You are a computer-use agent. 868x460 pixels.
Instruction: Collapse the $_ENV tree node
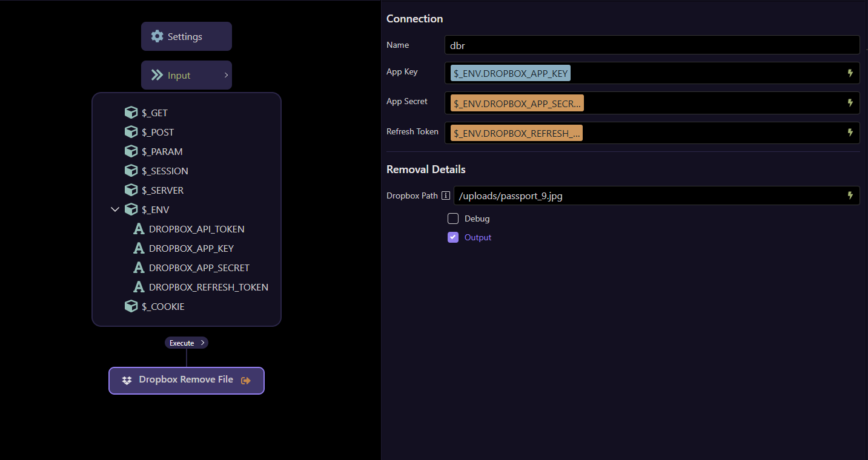click(x=115, y=209)
